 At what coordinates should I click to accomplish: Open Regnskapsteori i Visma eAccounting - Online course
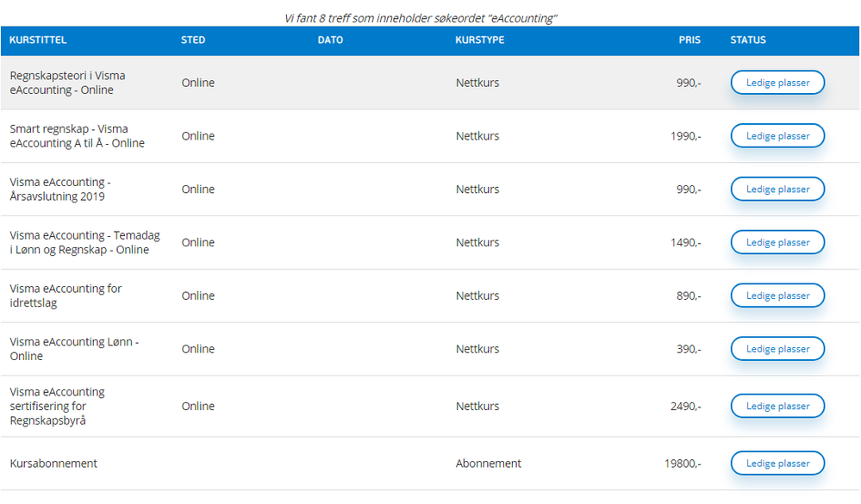click(x=67, y=83)
